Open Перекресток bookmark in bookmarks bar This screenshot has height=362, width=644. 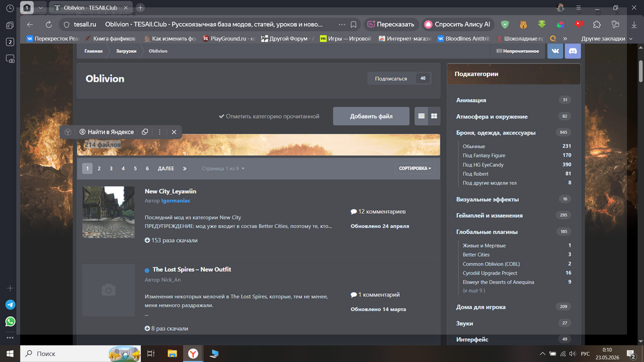(52, 39)
